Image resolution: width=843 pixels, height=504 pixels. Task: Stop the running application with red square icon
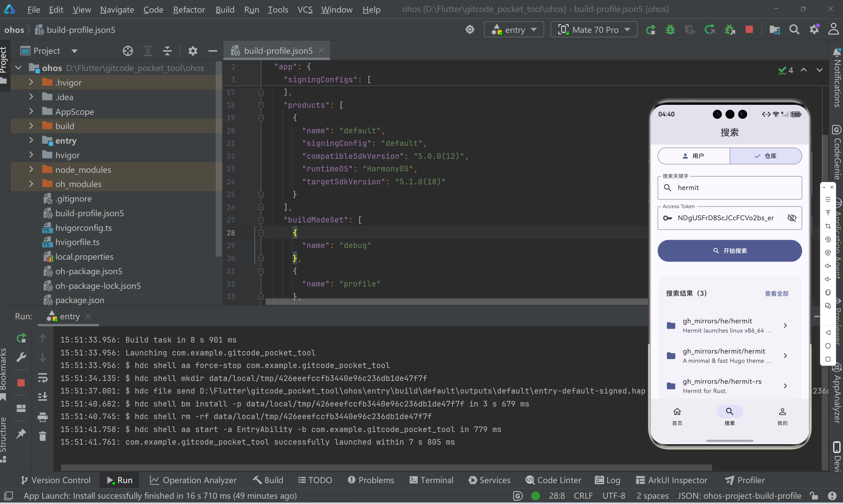point(749,30)
